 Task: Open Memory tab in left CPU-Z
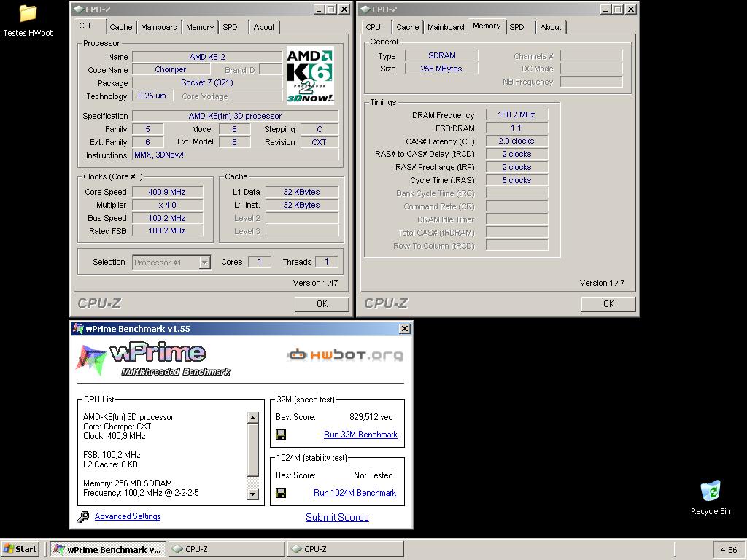point(200,27)
